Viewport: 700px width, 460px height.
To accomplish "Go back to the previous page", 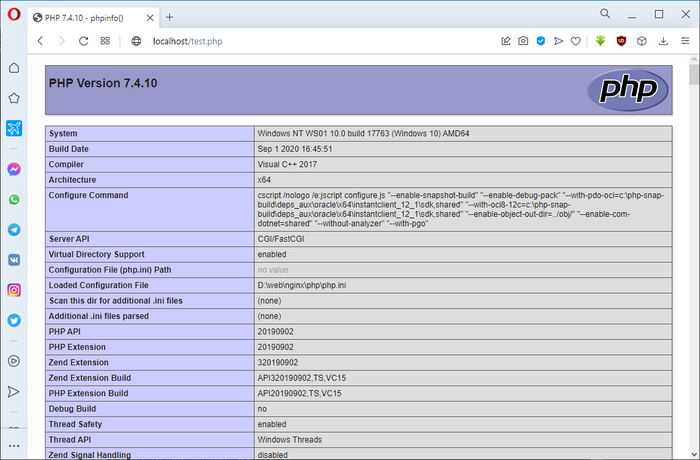I will pos(40,41).
